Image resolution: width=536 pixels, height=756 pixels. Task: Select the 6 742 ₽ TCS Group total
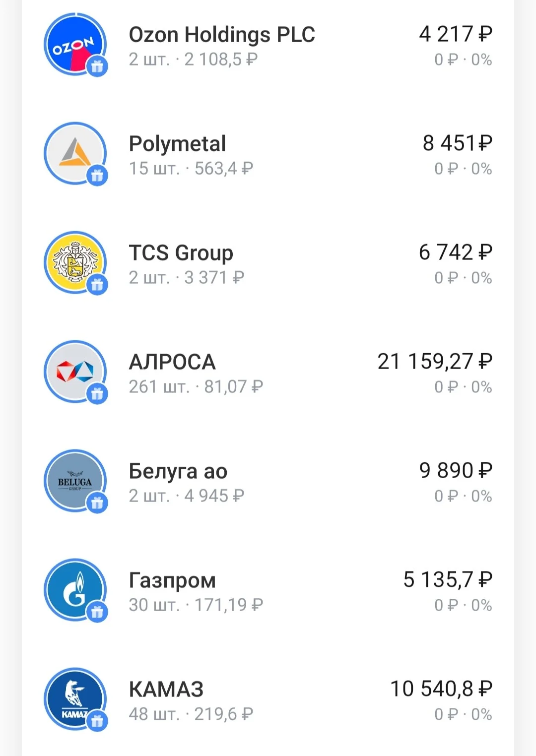click(456, 252)
